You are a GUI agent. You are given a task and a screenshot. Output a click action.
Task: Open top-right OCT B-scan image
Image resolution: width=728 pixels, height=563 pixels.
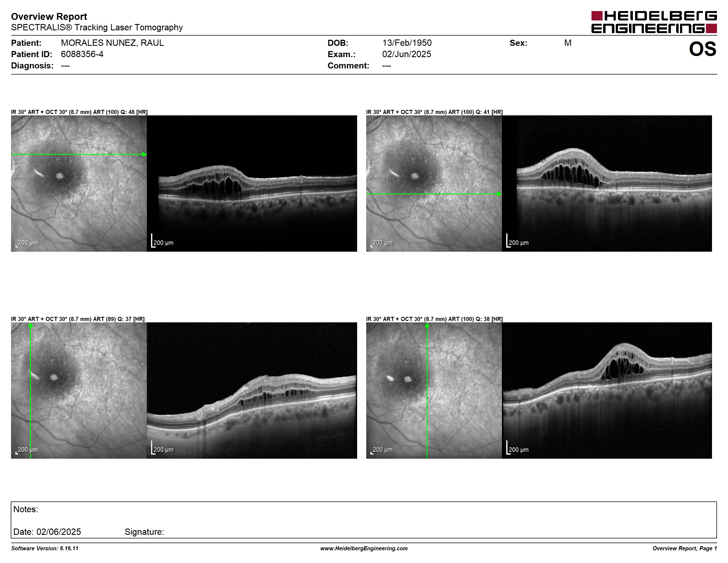pyautogui.click(x=607, y=184)
